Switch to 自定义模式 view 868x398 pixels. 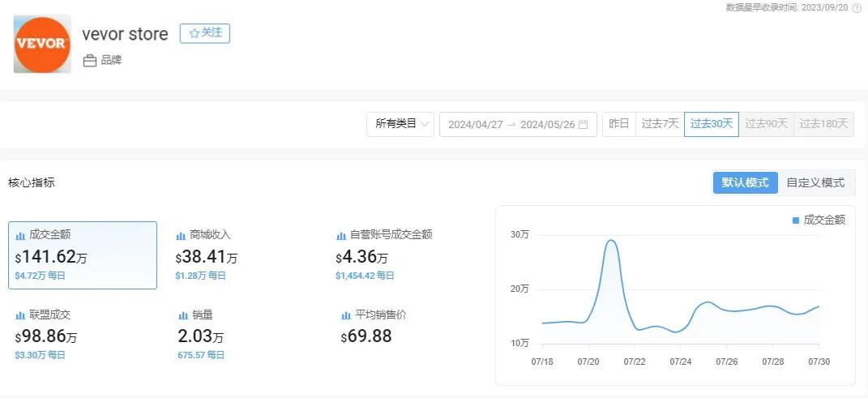point(815,182)
